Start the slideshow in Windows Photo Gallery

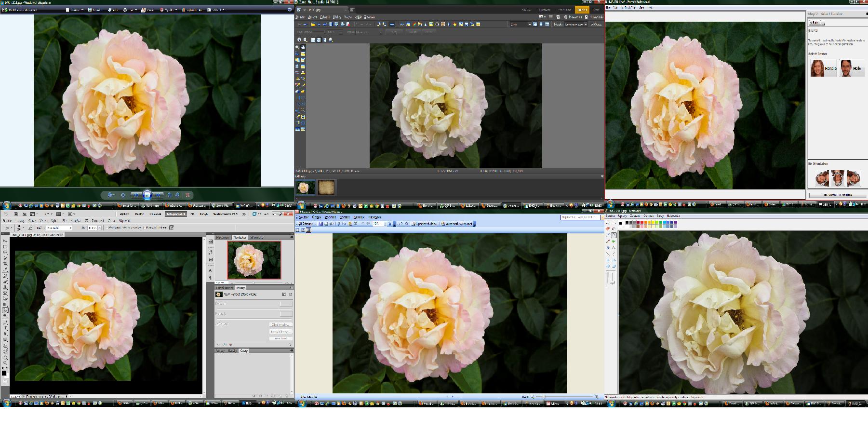147,195
